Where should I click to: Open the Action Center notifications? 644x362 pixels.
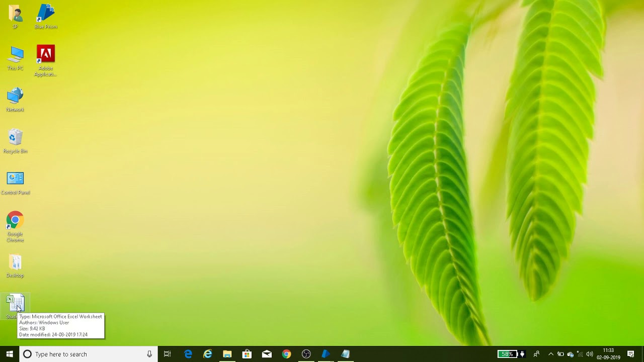[631, 354]
